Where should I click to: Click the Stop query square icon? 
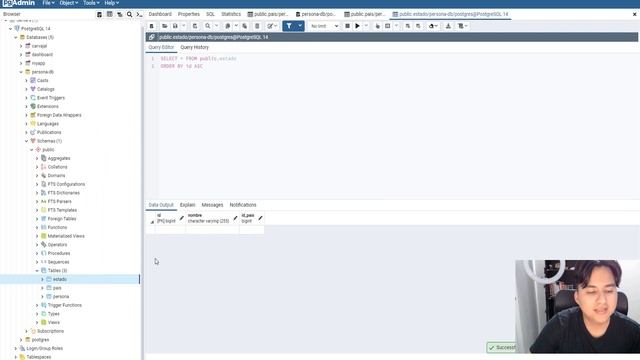347,26
